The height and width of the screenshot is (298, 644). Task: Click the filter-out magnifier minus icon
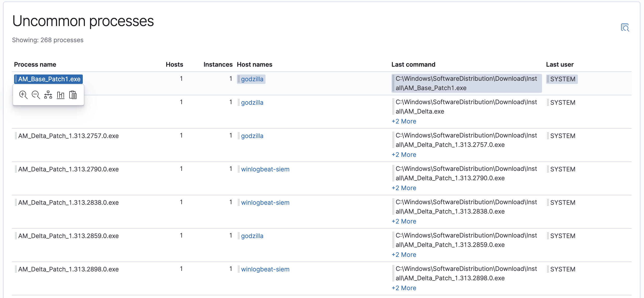[36, 95]
